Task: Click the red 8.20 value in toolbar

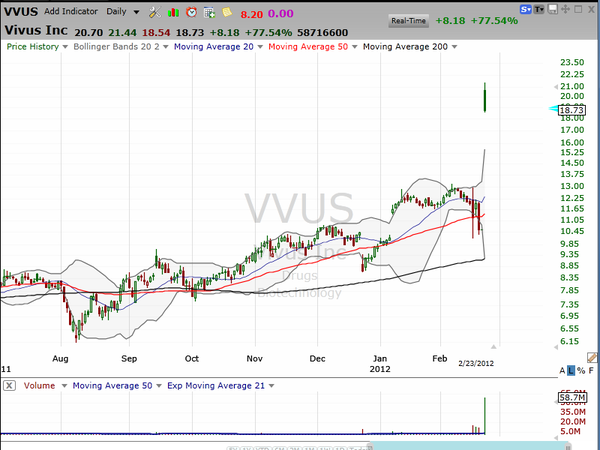Action: [251, 15]
